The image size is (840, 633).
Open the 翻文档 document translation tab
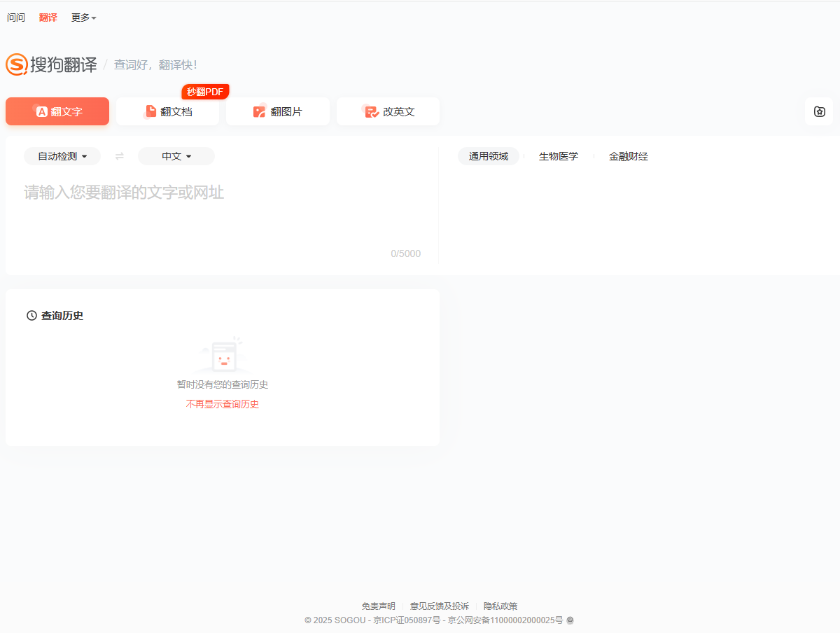coord(168,111)
